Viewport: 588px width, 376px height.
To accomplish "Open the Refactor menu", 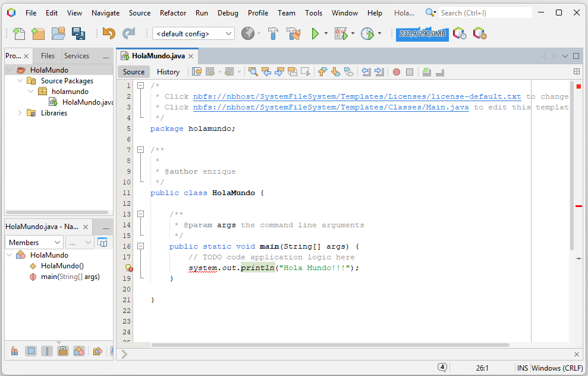I will point(173,12).
